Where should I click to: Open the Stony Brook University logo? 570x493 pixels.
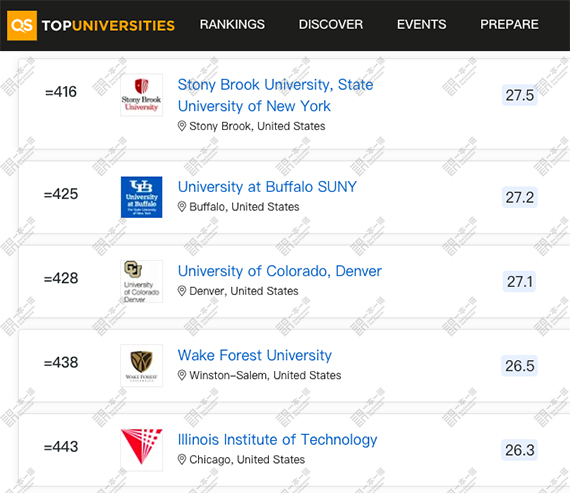click(x=142, y=95)
